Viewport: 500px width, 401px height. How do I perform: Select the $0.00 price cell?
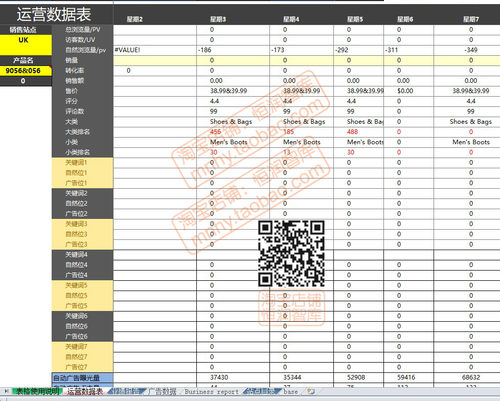(409, 91)
